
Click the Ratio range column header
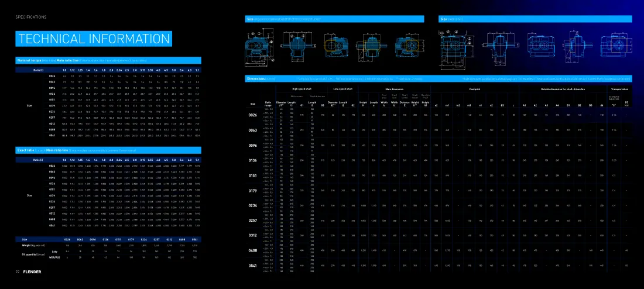(x=268, y=104)
